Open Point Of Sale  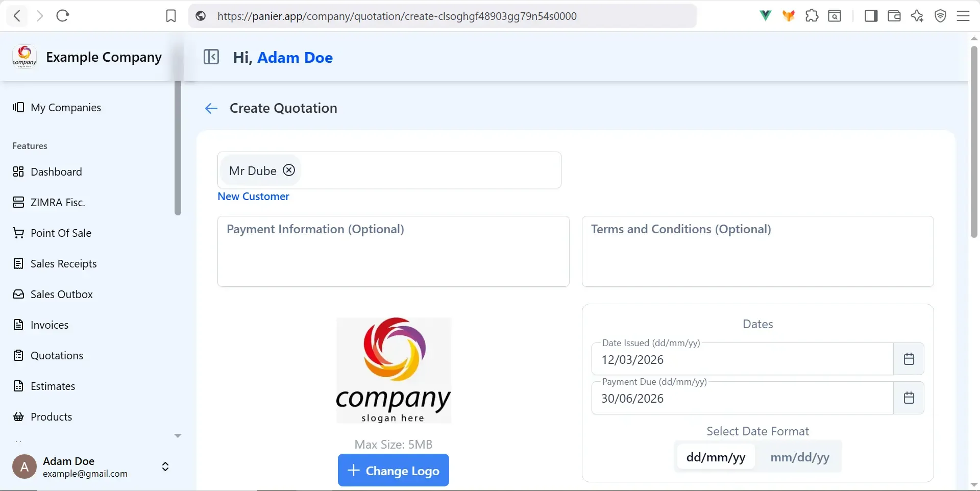[52, 233]
